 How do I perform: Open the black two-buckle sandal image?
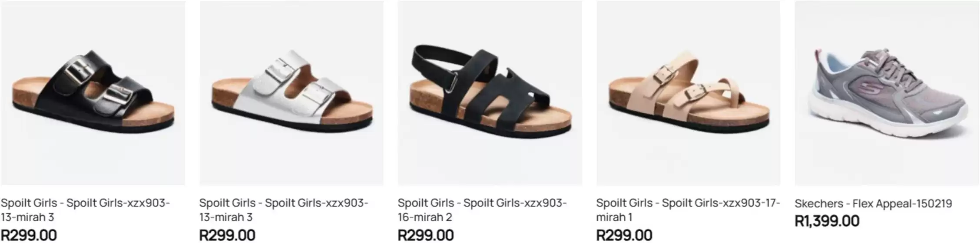point(93,93)
